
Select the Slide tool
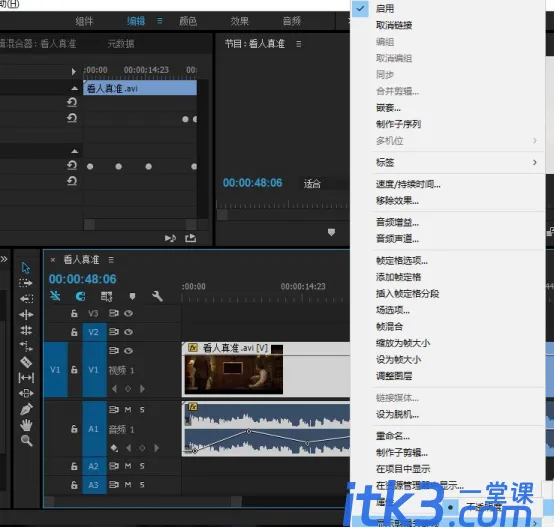point(26,393)
